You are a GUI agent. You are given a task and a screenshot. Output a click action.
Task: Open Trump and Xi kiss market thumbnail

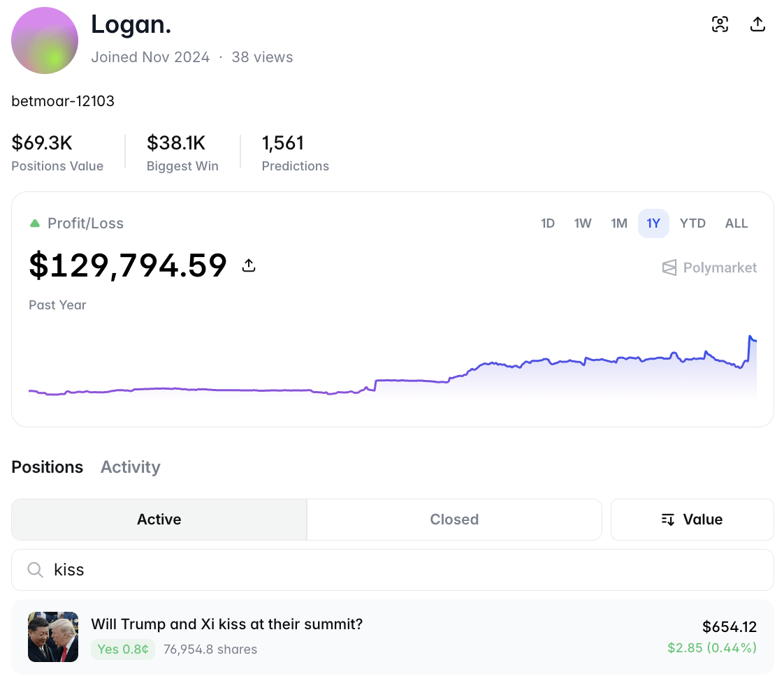53,636
